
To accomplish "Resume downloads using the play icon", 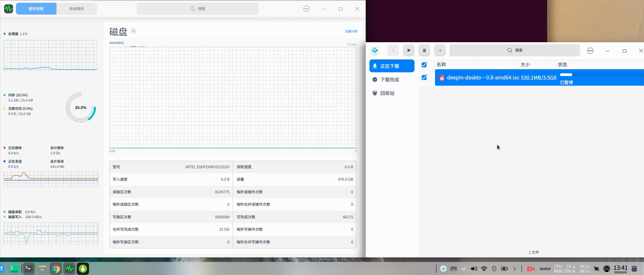I will click(x=409, y=50).
